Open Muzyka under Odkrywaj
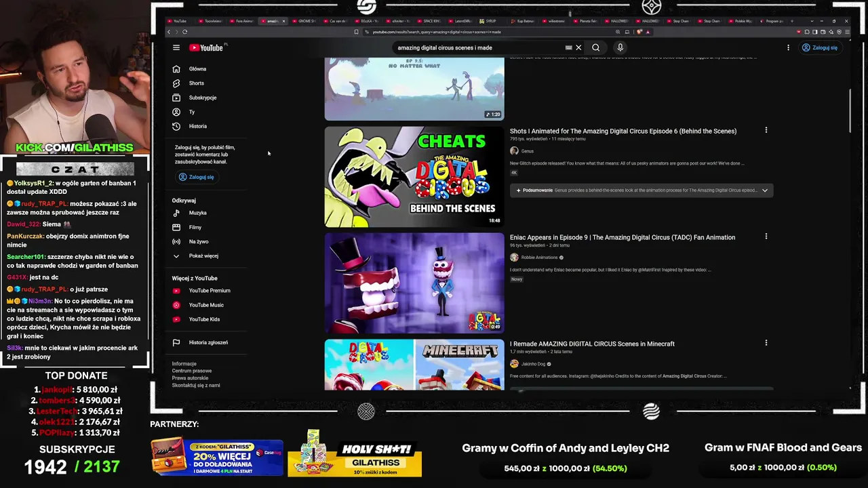868x488 pixels. [198, 213]
